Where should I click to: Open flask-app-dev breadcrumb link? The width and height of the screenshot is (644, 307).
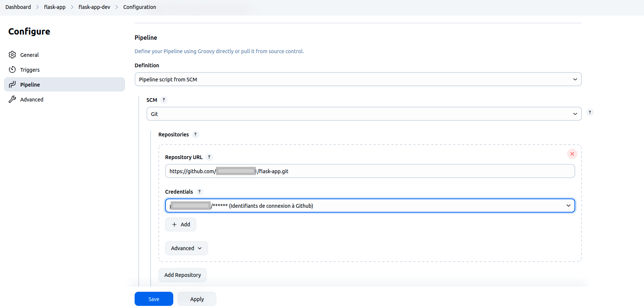[94, 7]
